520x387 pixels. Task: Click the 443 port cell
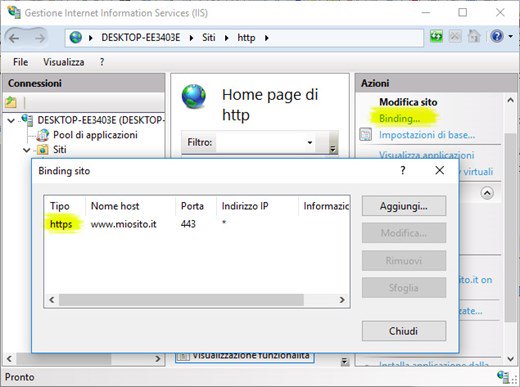point(188,224)
